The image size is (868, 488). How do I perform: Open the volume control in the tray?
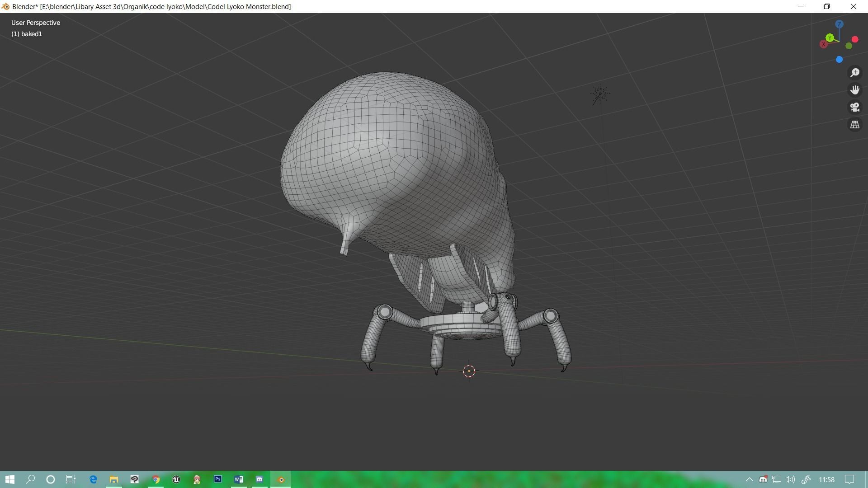click(x=790, y=479)
